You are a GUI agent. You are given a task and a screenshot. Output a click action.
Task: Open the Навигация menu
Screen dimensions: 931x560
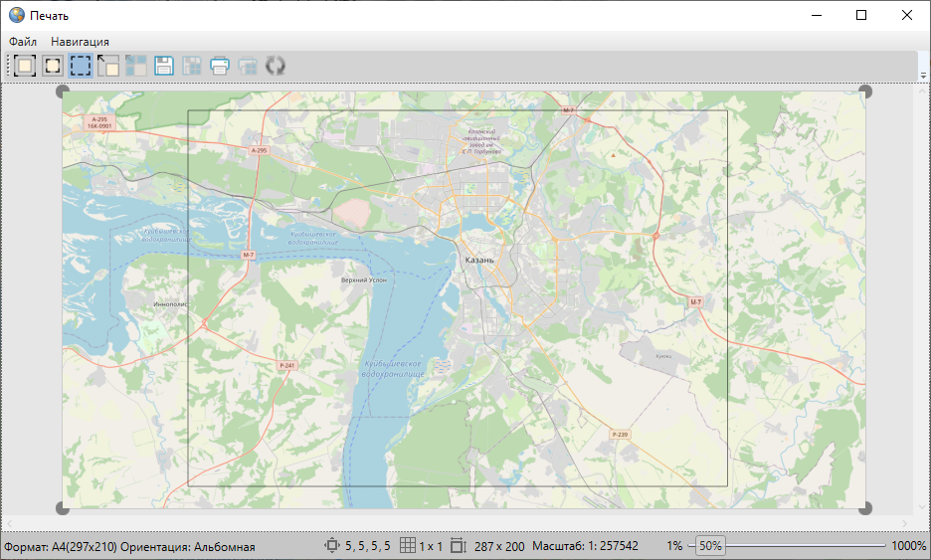pyautogui.click(x=80, y=42)
